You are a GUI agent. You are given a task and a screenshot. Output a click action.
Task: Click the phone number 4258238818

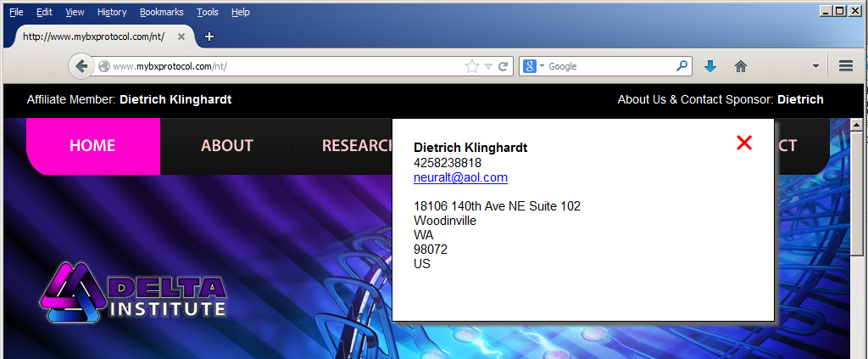pyautogui.click(x=448, y=163)
